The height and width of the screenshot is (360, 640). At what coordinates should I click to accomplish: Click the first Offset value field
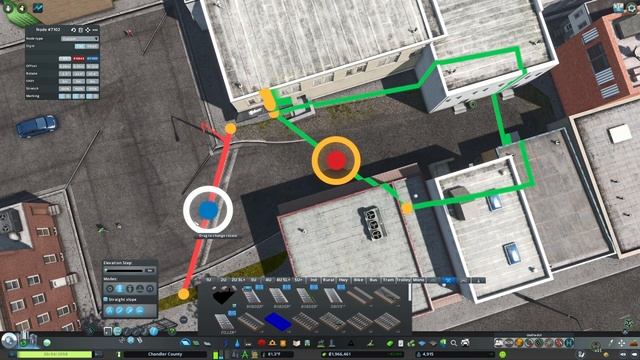(65, 66)
